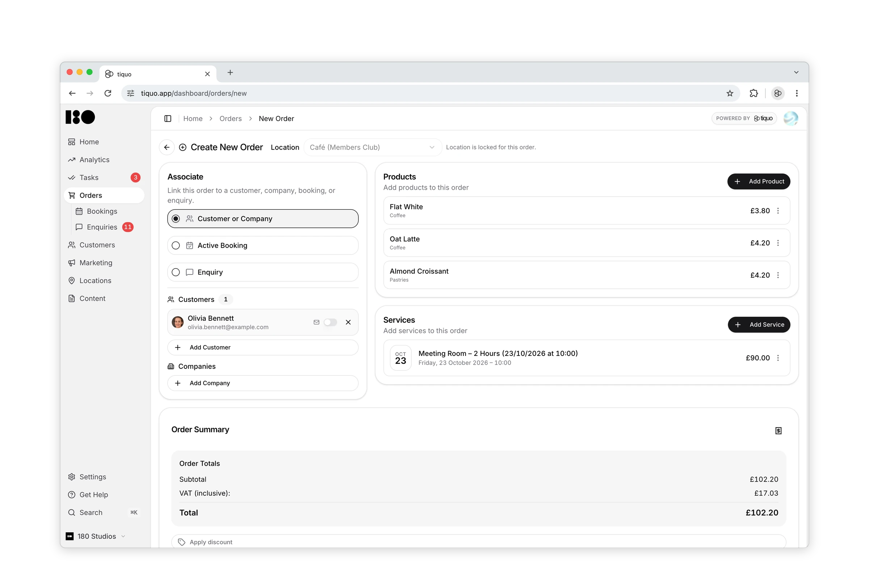The height and width of the screenshot is (588, 869).
Task: Click the tiquo extension icon in toolbar
Action: (778, 93)
